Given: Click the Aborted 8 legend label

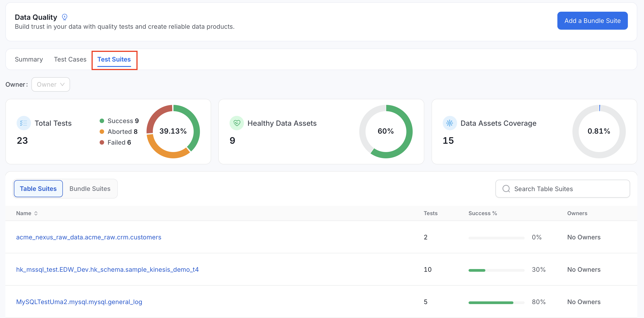Looking at the screenshot, I should click(123, 132).
